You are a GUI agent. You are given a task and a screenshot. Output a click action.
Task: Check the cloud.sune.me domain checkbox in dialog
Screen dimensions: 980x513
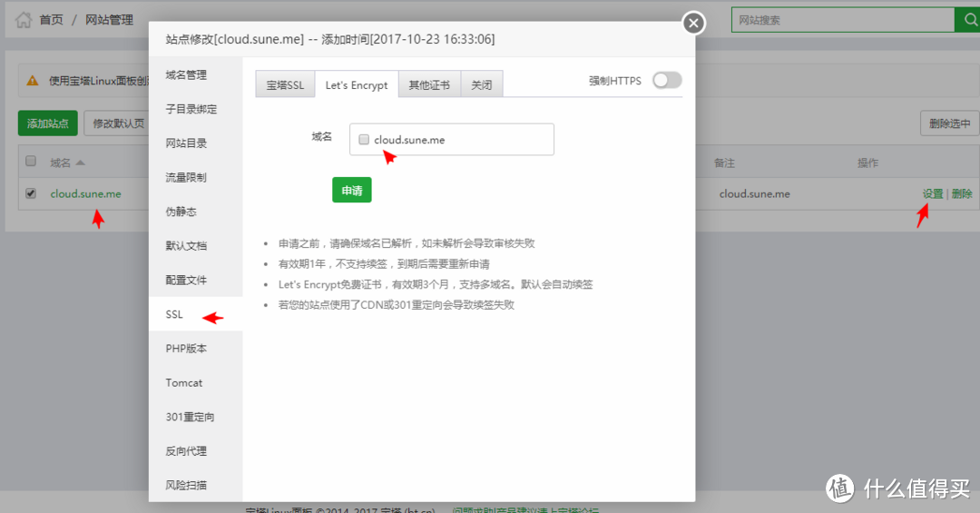(364, 140)
